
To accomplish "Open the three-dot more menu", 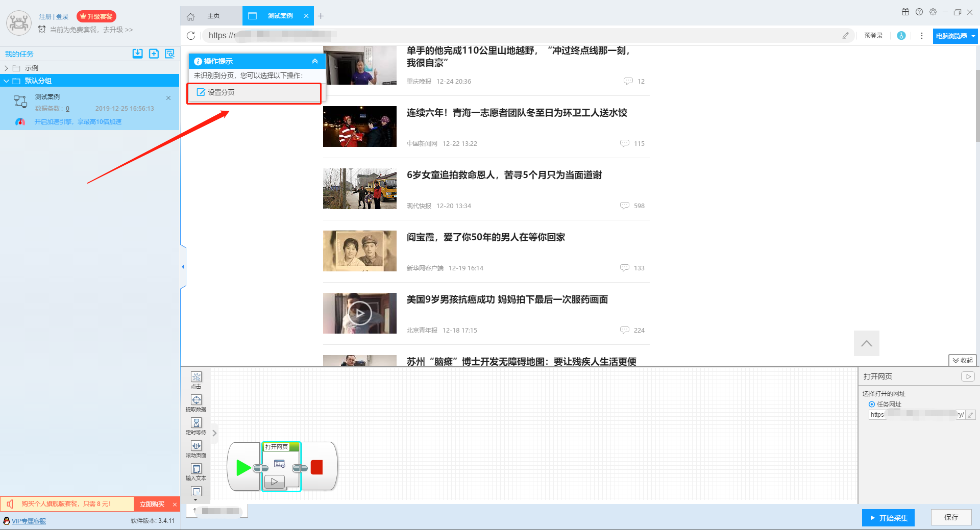I will [921, 36].
